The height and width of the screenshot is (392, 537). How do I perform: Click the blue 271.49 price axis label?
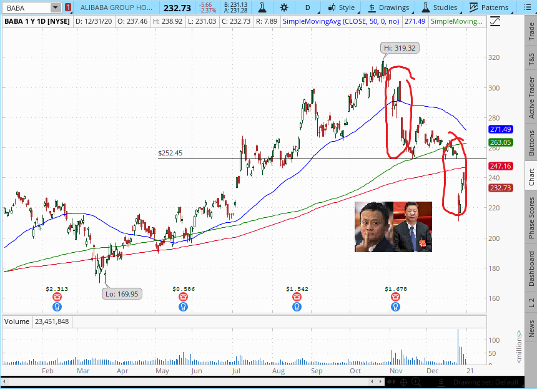[500, 129]
